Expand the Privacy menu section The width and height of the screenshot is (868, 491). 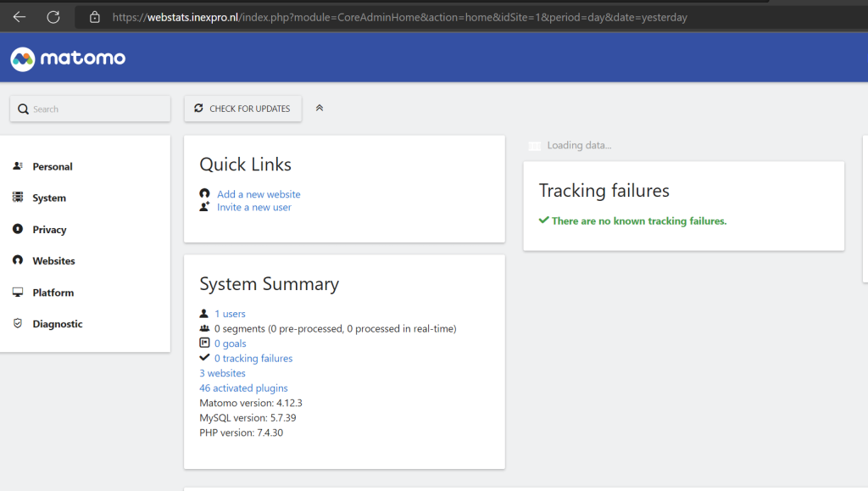(x=49, y=230)
